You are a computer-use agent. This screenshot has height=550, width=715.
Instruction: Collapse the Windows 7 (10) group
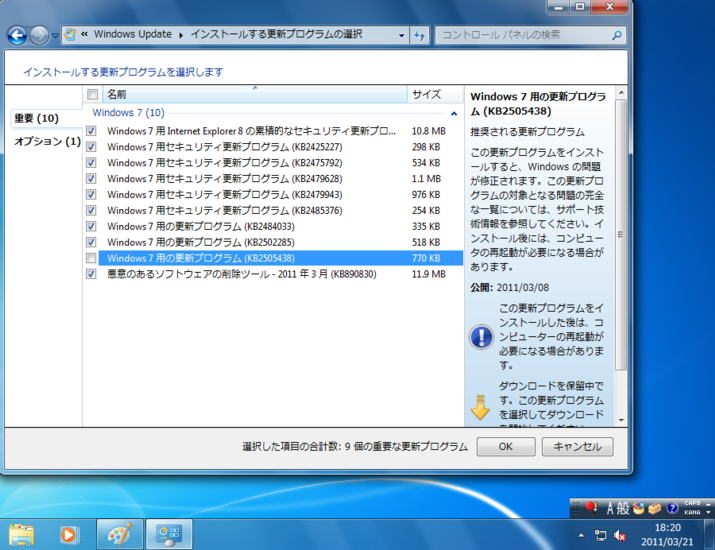pyautogui.click(x=454, y=114)
